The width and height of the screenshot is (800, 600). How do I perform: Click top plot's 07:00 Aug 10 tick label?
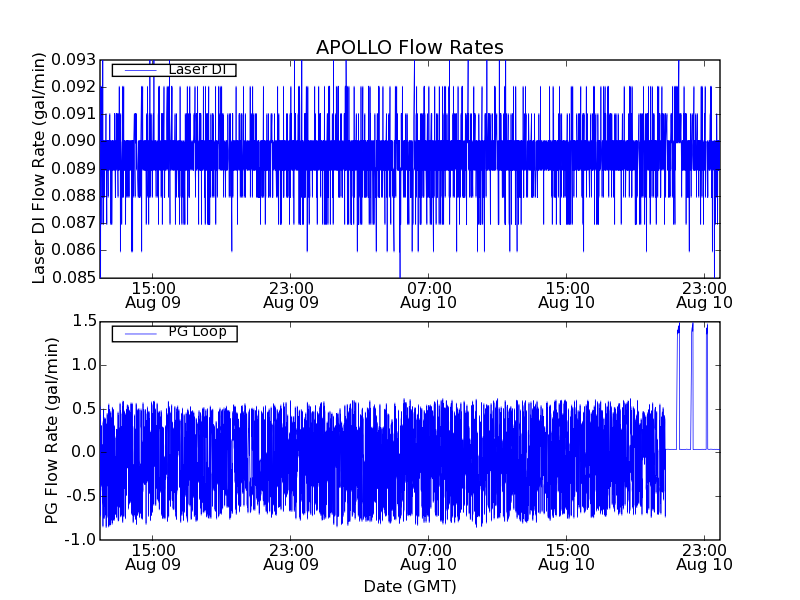(429, 294)
